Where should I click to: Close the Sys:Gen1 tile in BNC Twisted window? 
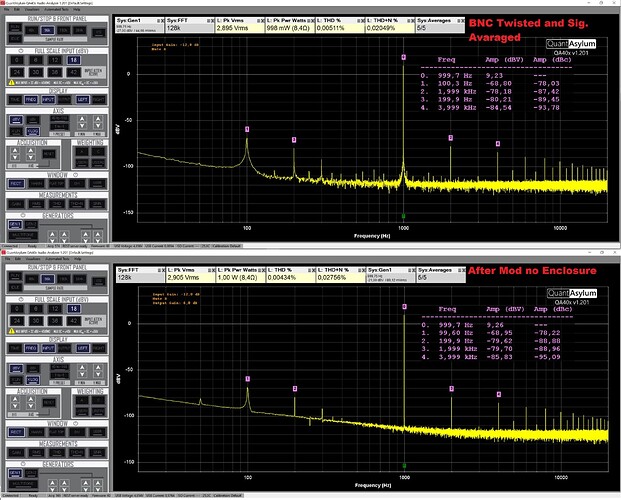pos(162,21)
